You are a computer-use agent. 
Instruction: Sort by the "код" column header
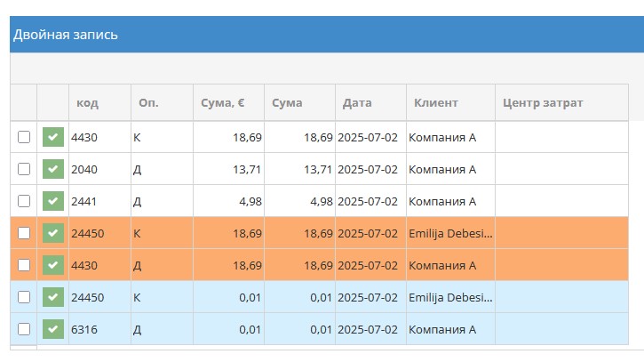[x=87, y=103]
